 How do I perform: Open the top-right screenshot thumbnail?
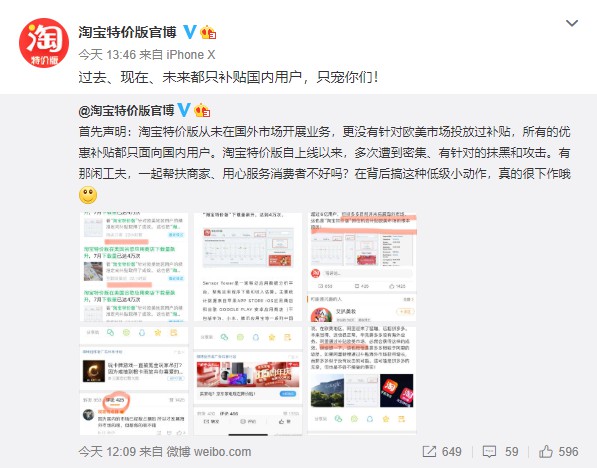click(362, 267)
